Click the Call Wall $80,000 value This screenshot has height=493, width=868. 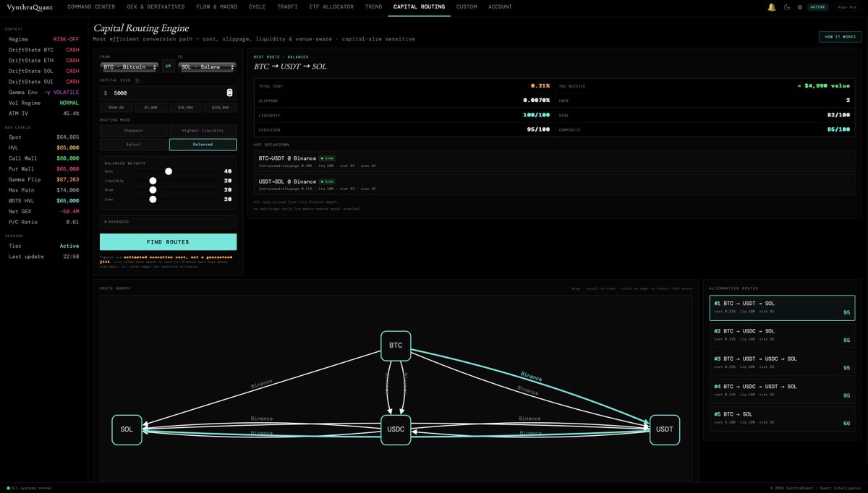(x=67, y=158)
